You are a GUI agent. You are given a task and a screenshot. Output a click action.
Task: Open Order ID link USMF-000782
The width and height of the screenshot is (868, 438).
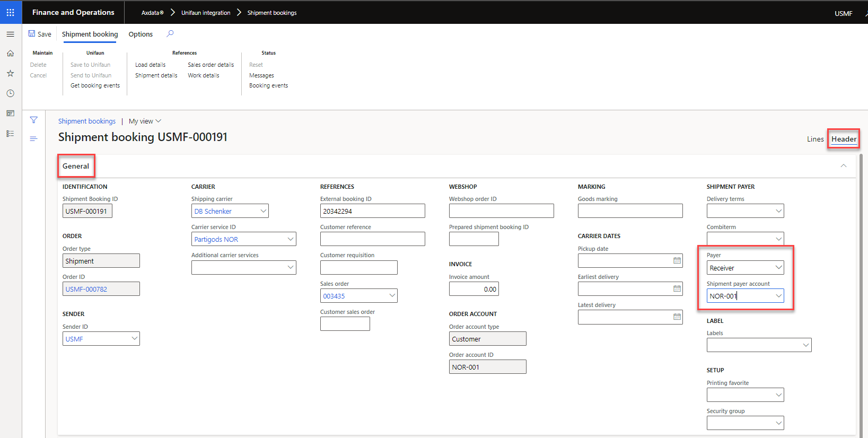click(x=86, y=289)
